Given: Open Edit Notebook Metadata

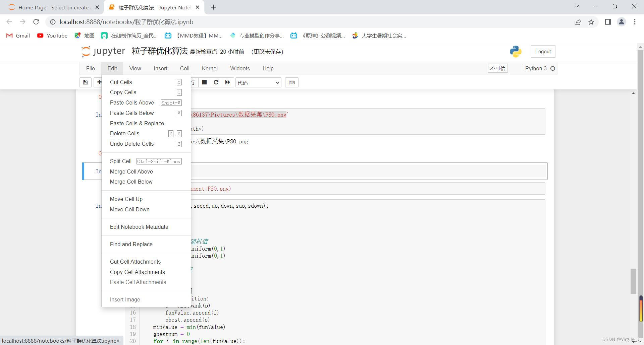Looking at the screenshot, I should tap(146, 227).
